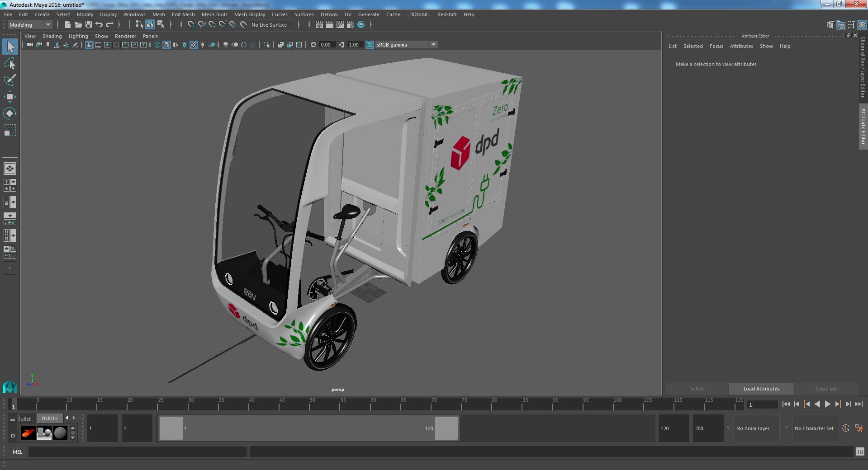The height and width of the screenshot is (470, 868).
Task: Show next shelf tab arrow
Action: tap(74, 418)
